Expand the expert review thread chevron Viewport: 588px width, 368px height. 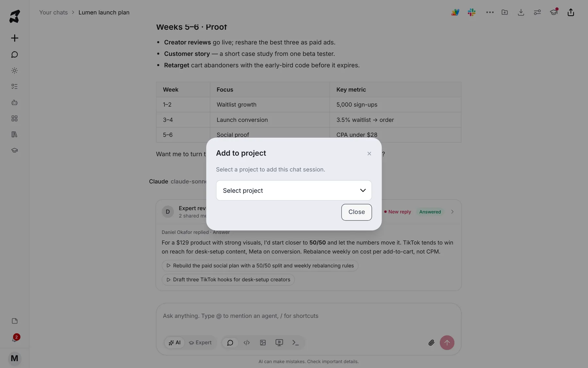[452, 212]
